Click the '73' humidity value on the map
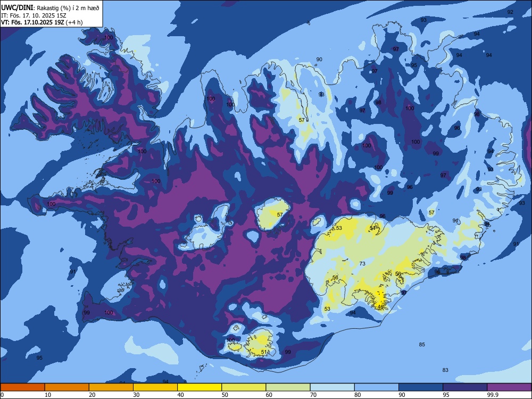Viewport: 532px width, 399px height. 362,264
